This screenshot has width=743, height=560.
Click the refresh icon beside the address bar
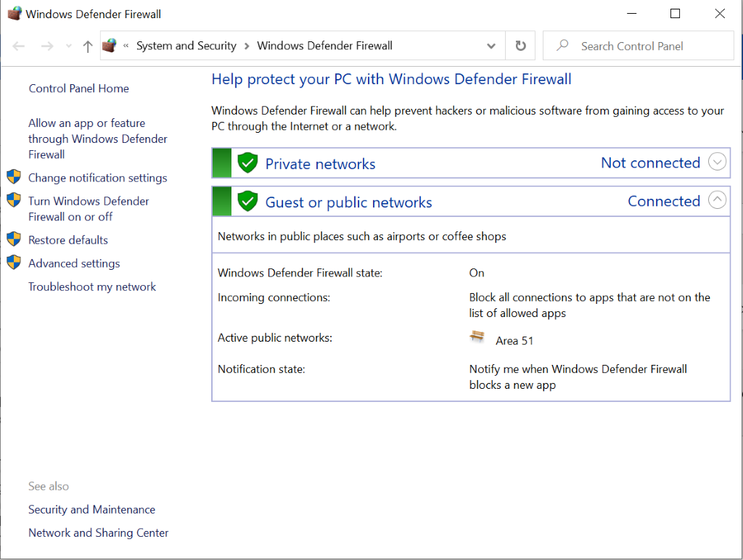(x=520, y=45)
